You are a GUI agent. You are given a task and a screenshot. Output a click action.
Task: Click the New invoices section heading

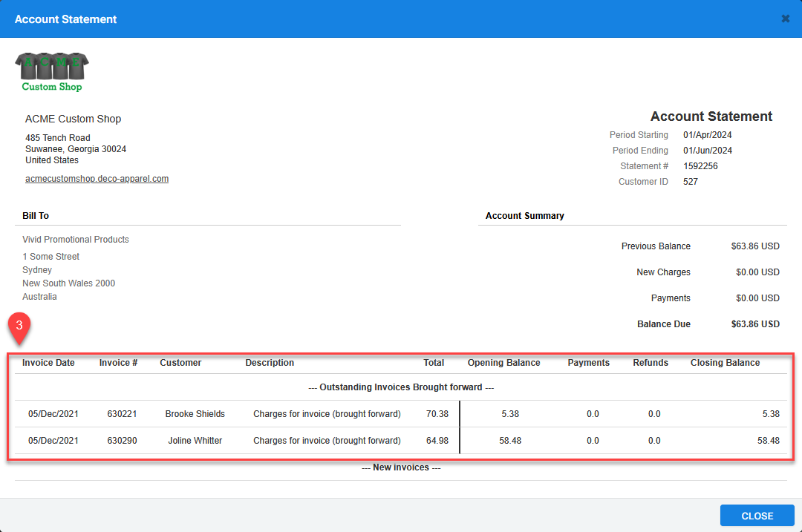coord(401,467)
